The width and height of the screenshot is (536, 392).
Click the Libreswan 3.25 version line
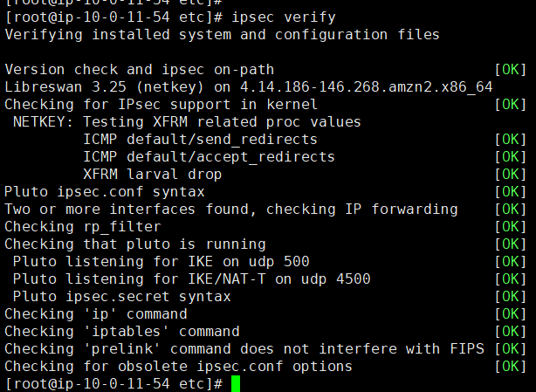249,87
